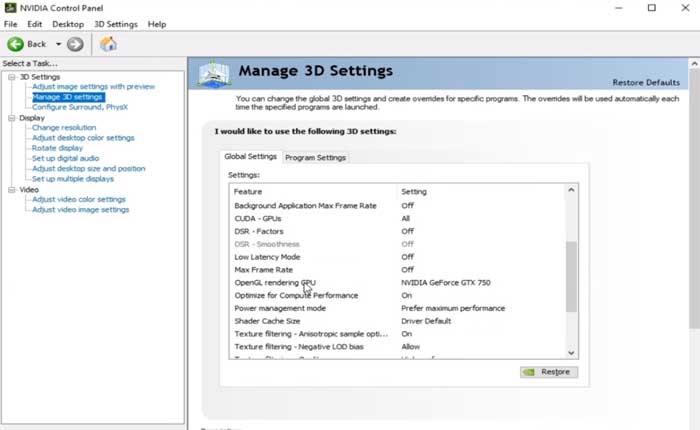Click the Home icon in the toolbar

108,44
